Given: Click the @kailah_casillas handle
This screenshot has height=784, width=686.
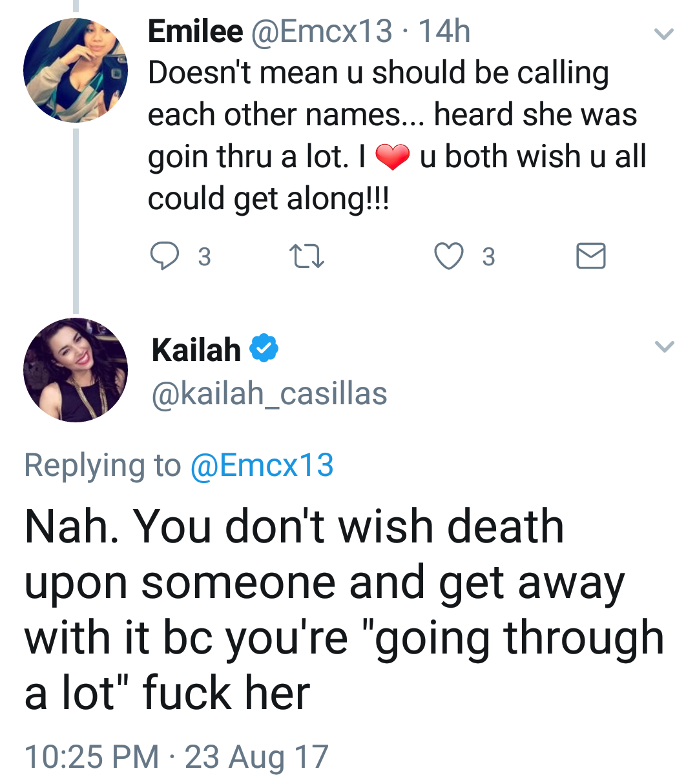Looking at the screenshot, I should pyautogui.click(x=269, y=393).
